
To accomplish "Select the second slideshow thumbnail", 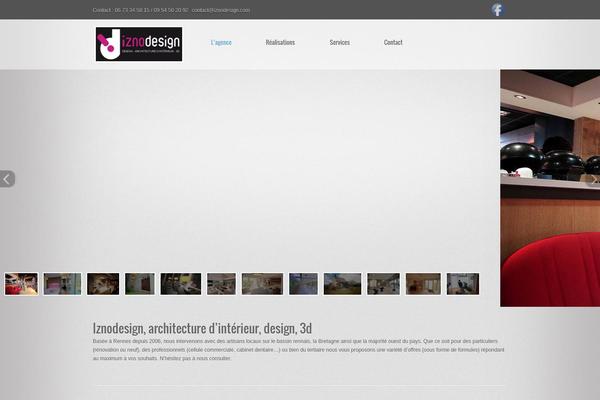I will point(62,284).
